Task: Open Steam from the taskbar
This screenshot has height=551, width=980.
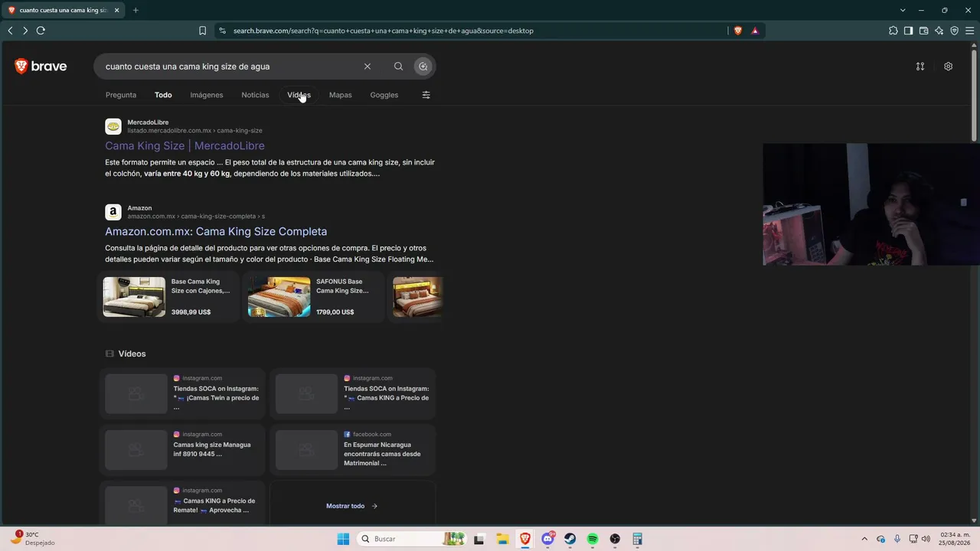Action: (x=570, y=539)
